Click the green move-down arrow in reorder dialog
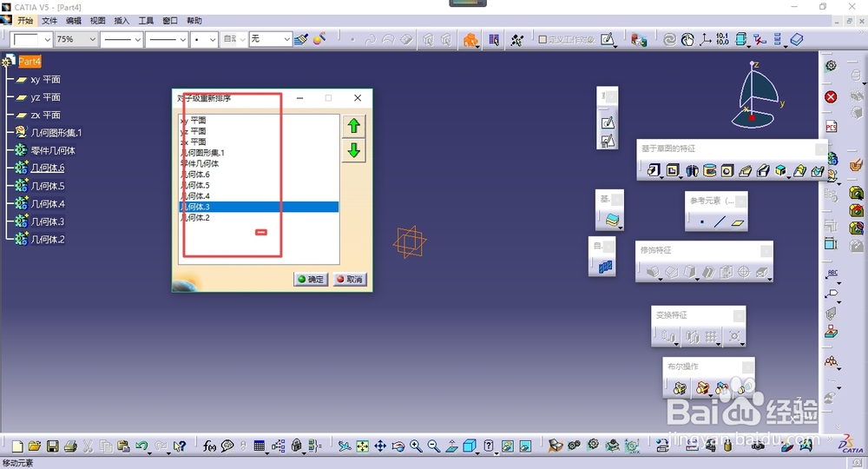Viewport: 868px width, 469px height. click(354, 150)
